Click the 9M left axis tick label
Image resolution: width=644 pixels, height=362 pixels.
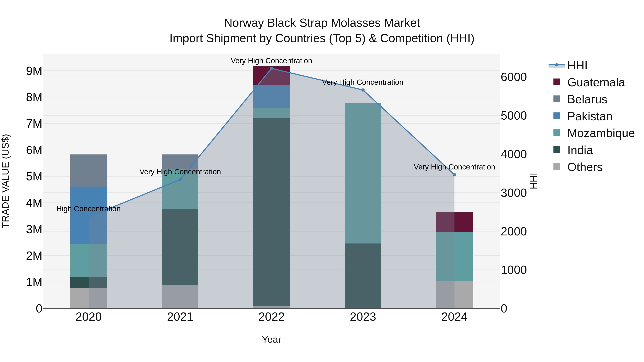point(34,71)
